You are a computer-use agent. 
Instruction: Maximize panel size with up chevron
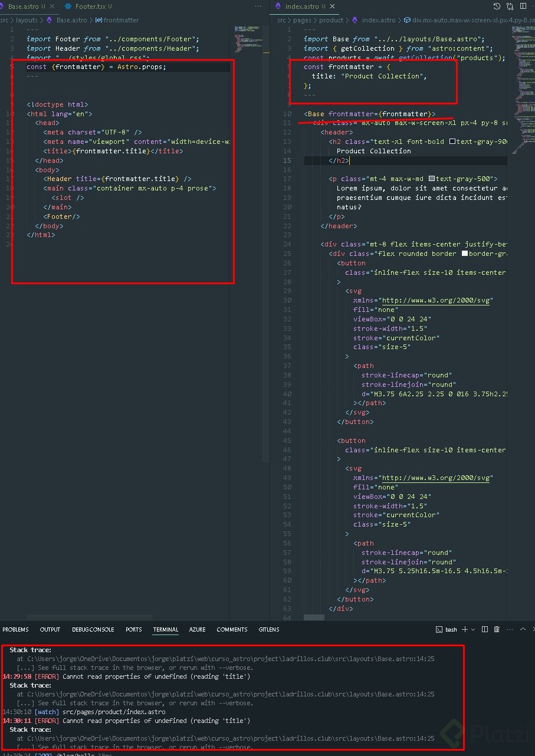[x=521, y=630]
